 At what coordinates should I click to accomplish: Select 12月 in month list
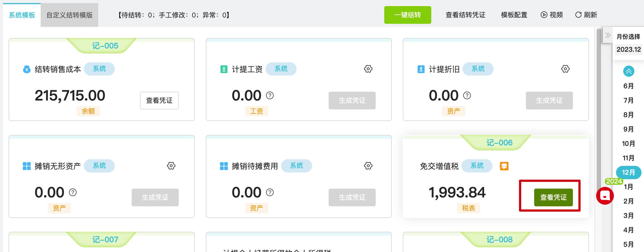point(628,173)
